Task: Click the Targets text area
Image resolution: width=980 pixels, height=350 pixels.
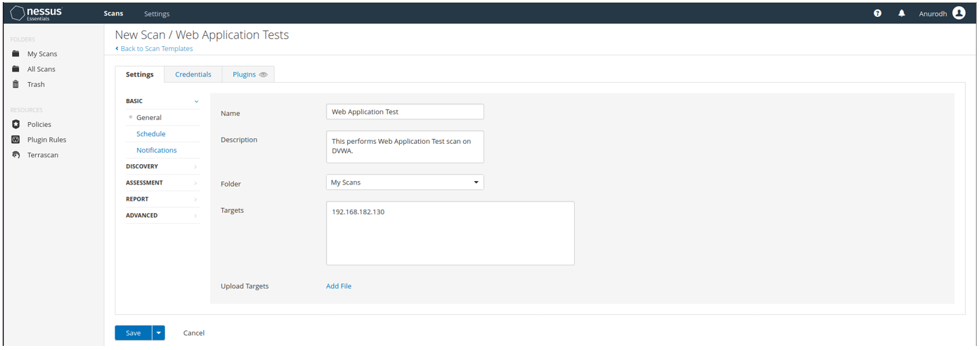Action: click(450, 233)
